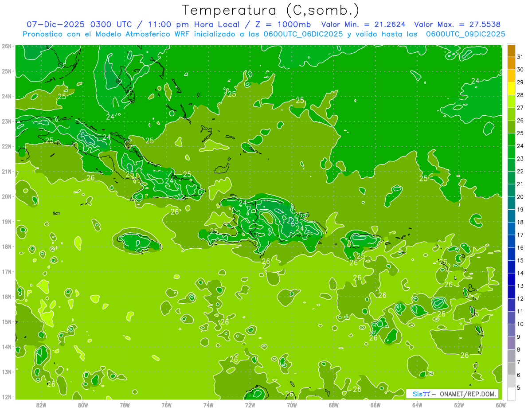Click the "22N" latitude axis label

click(7, 146)
